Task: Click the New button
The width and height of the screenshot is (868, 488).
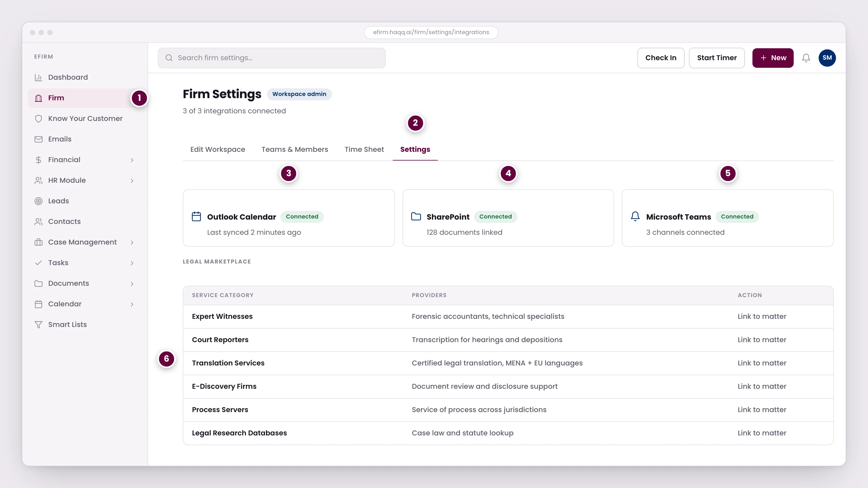Action: point(773,58)
